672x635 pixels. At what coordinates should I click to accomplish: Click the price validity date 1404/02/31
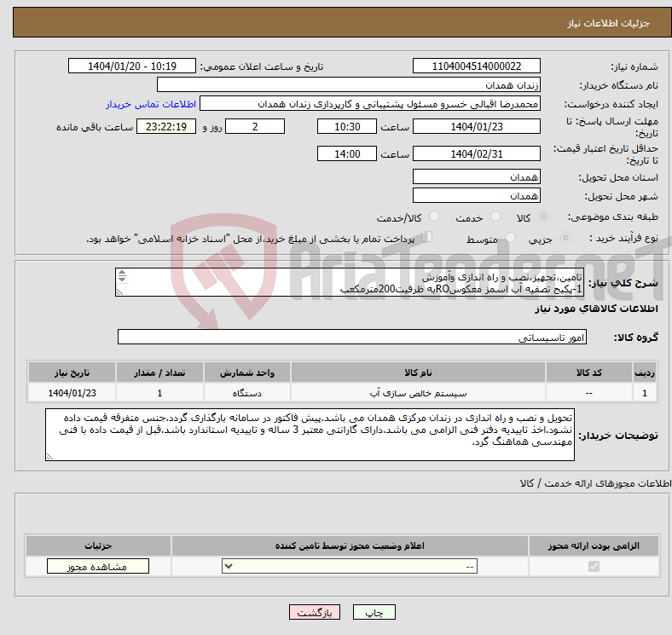[476, 153]
